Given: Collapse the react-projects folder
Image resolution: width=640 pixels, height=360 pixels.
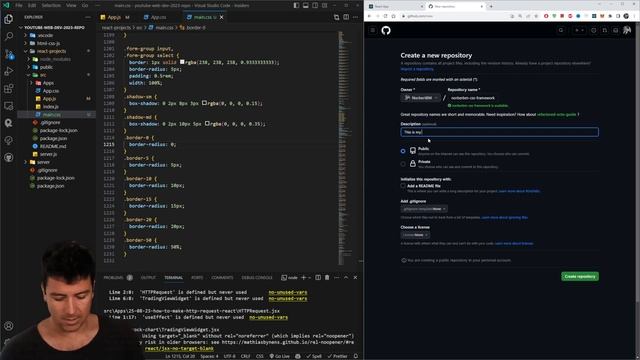Looking at the screenshot, I should coord(51,51).
